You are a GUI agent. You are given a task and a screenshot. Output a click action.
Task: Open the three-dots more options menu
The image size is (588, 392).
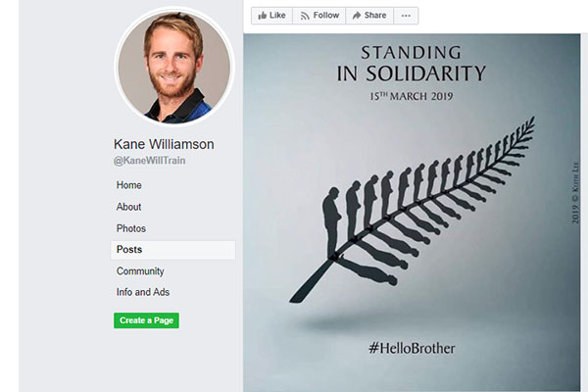coord(406,16)
